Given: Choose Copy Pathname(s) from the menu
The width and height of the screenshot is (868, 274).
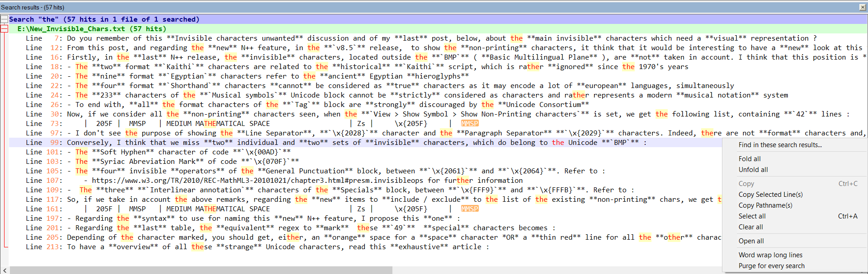Looking at the screenshot, I should 765,205.
